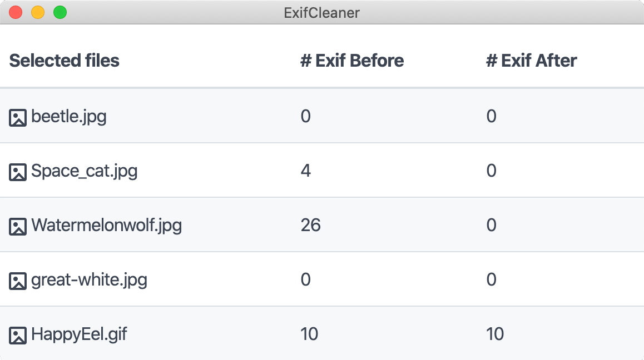
Task: Click the "# Exif Before" column header
Action: click(x=352, y=61)
